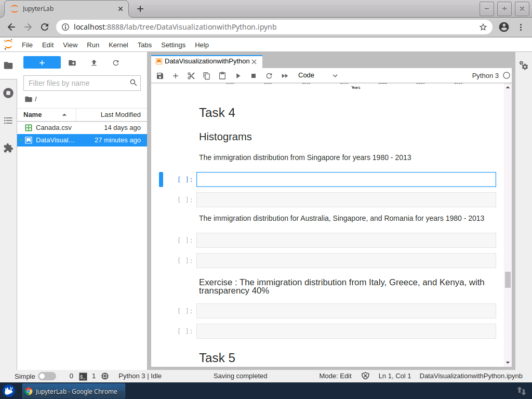
Task: Open the property inspector gears icon
Action: click(524, 65)
